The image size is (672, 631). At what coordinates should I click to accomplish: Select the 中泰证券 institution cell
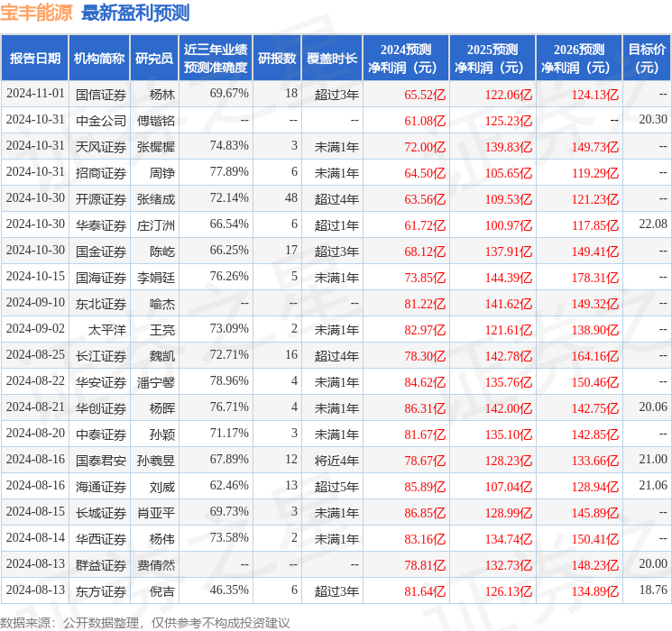tap(101, 434)
